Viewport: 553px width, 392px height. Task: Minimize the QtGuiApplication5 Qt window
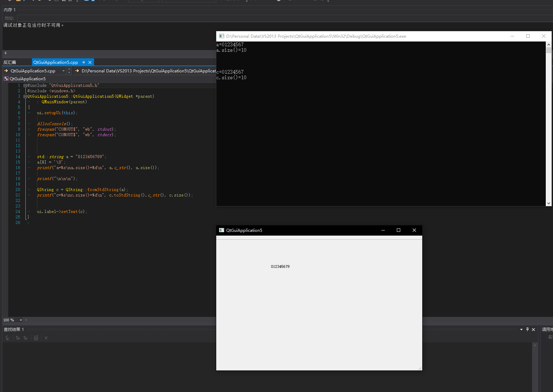tap(383, 230)
